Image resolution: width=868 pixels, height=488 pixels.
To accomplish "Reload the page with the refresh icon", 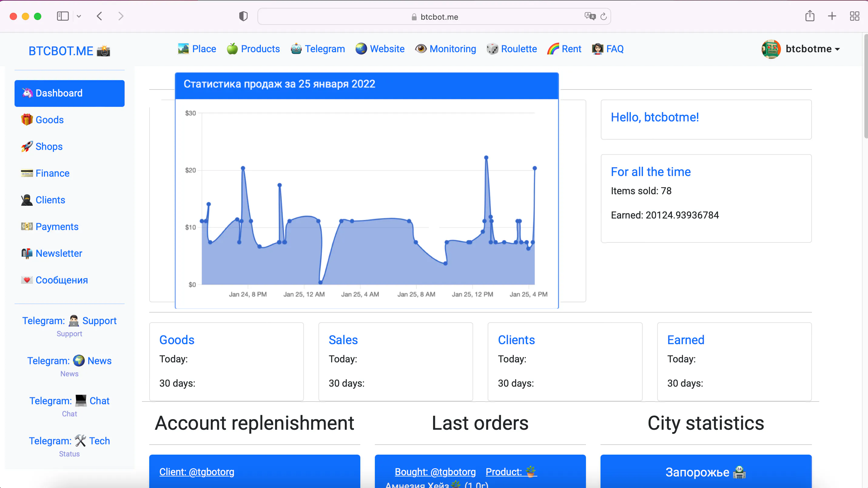I will pos(604,16).
